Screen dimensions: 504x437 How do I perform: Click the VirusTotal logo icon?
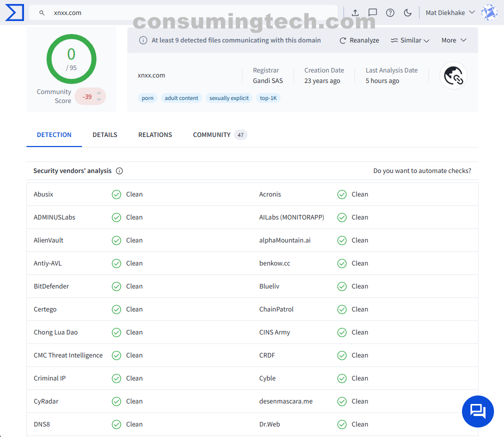point(14,12)
